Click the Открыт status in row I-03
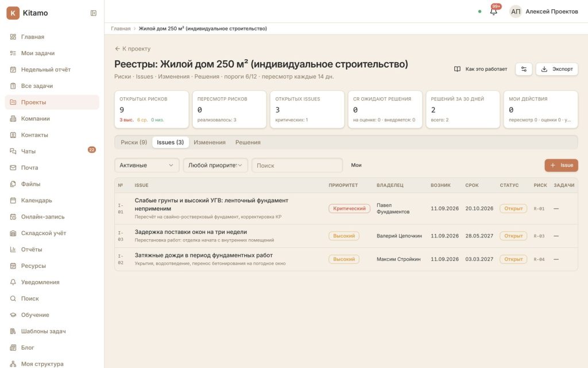 point(513,236)
